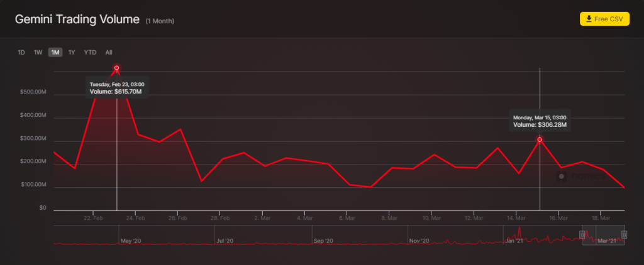Click the '10. Mar' x-axis label
Screen dimensions: 644x265
(431, 218)
